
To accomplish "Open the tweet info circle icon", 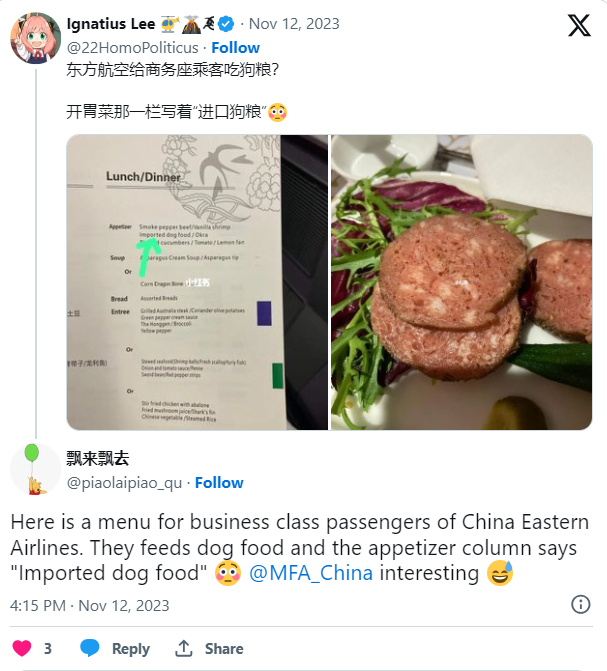I will tap(580, 605).
